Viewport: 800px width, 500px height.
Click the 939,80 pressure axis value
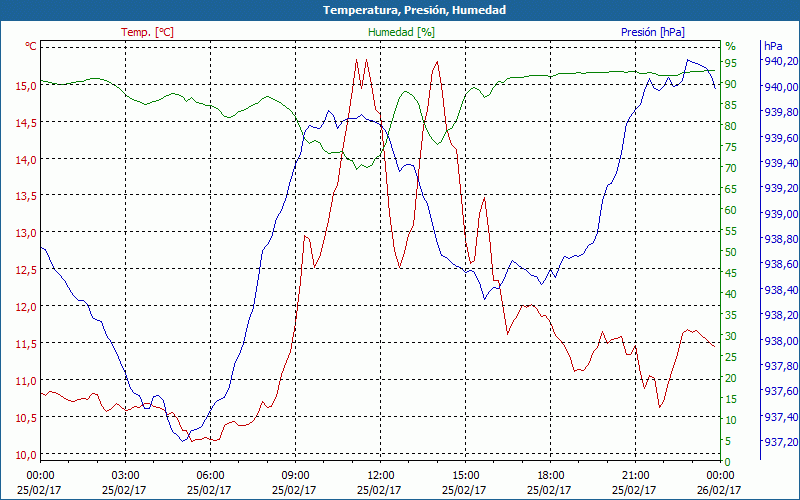779,112
